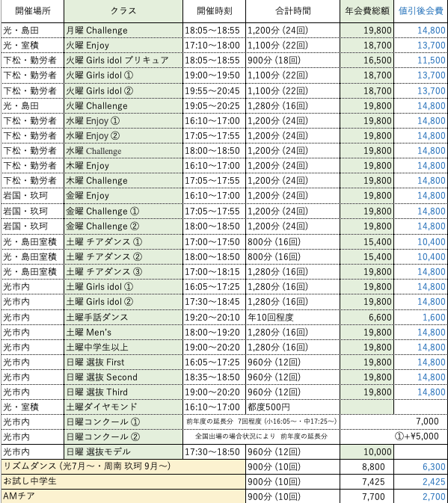
Task: Click the 19:05~20:25 time cell
Action: coord(214,106)
